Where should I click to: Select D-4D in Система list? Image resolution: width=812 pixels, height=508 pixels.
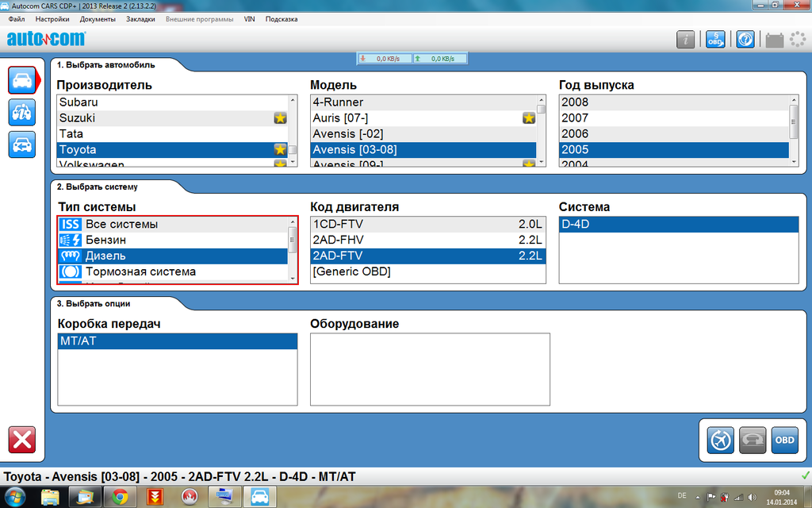679,225
